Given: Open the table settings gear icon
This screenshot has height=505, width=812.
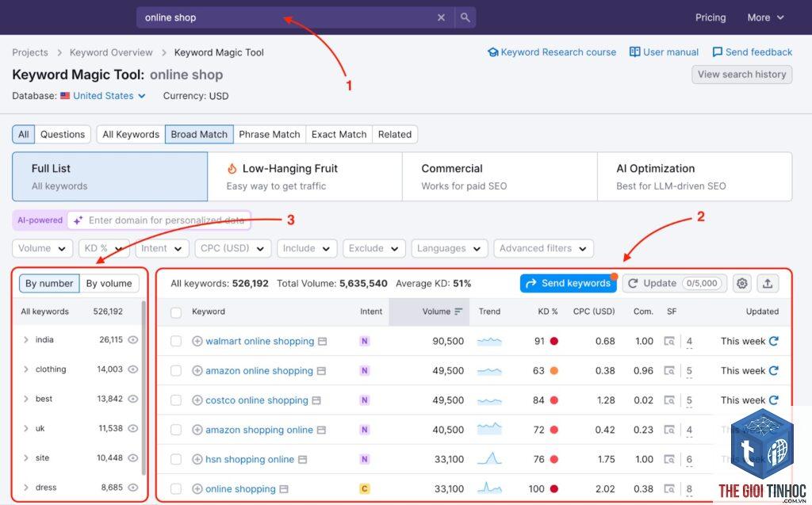Looking at the screenshot, I should coord(742,283).
